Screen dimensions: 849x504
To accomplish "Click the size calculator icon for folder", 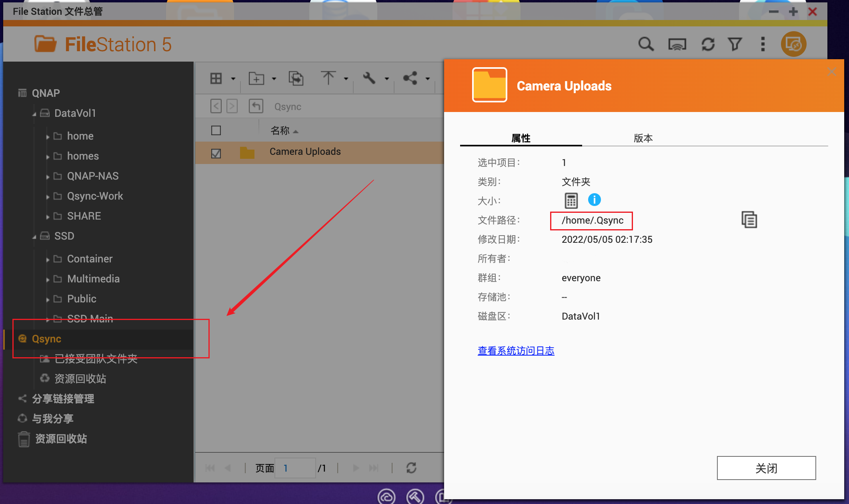I will (571, 200).
